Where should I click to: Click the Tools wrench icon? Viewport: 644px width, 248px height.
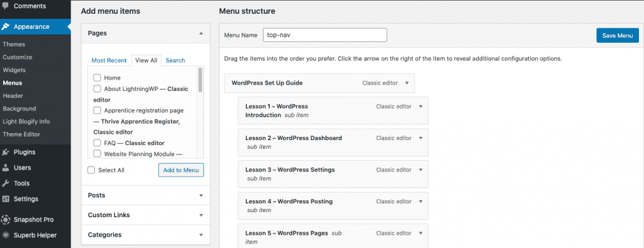(5, 183)
